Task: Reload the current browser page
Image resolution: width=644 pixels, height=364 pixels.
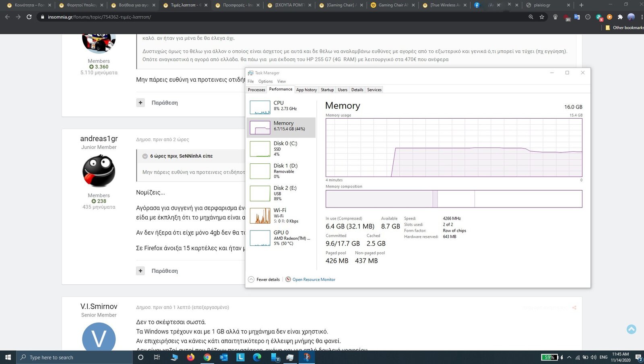Action: coord(29,17)
